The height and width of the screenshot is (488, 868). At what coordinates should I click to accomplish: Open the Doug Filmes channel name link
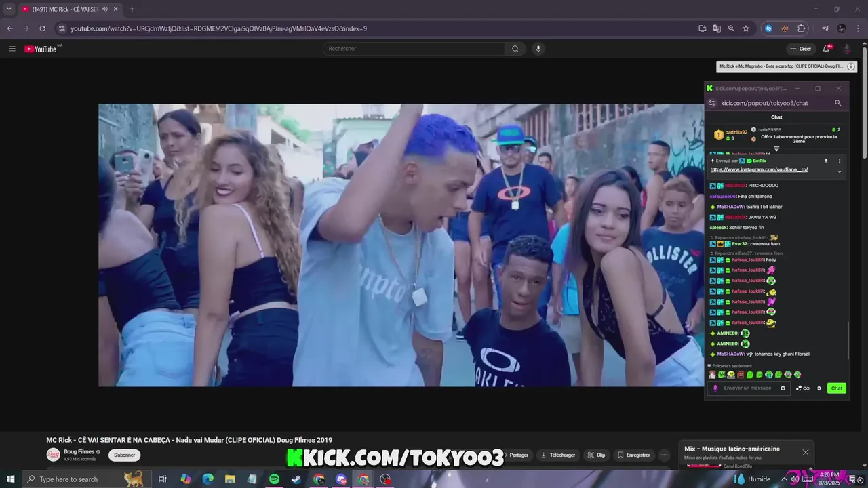[x=79, y=451]
